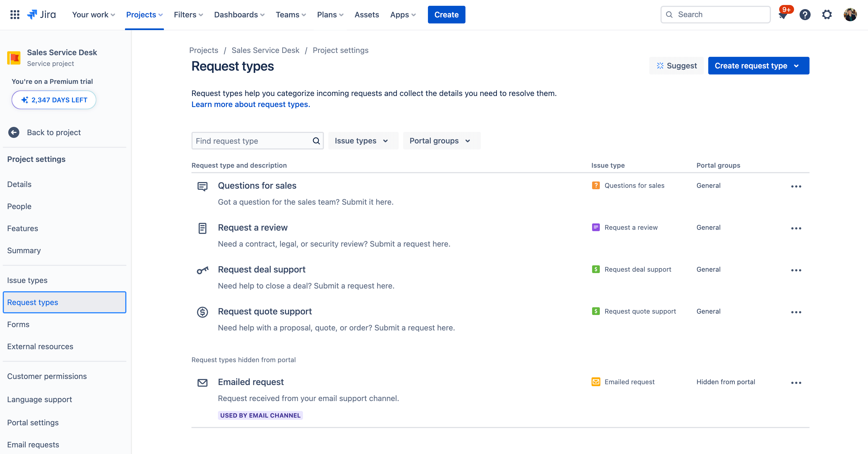Viewport: 868px width, 454px height.
Task: Click Learn more about request types link
Action: point(251,104)
